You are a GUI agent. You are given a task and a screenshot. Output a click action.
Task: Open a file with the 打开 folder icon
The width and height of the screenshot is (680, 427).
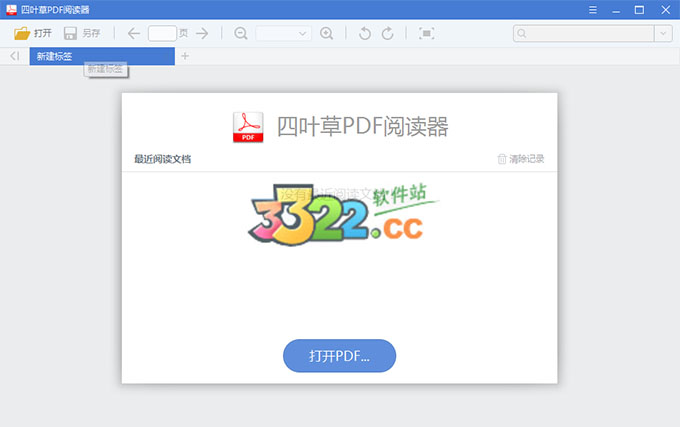(22, 33)
